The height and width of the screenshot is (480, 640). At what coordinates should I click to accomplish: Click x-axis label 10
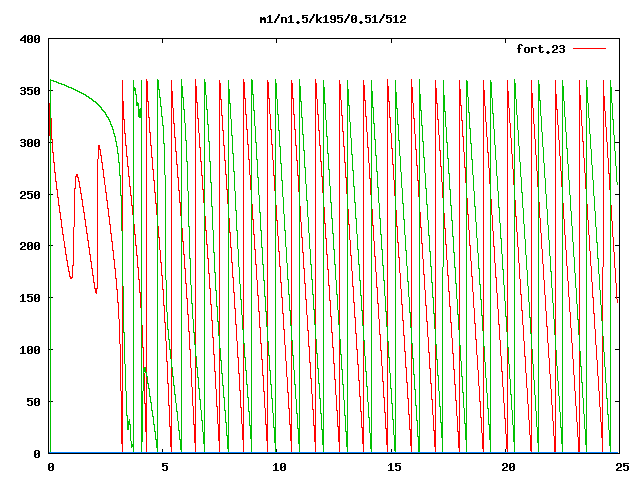(x=279, y=467)
